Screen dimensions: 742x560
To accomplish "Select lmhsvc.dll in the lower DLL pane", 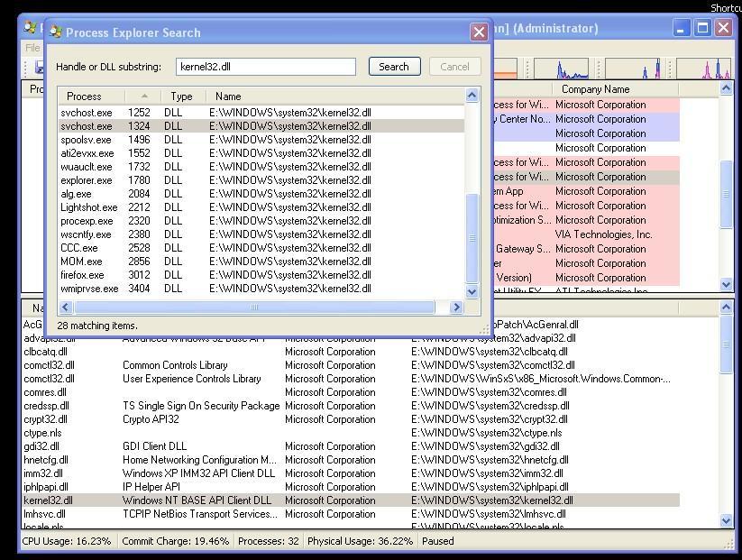I will point(351,514).
